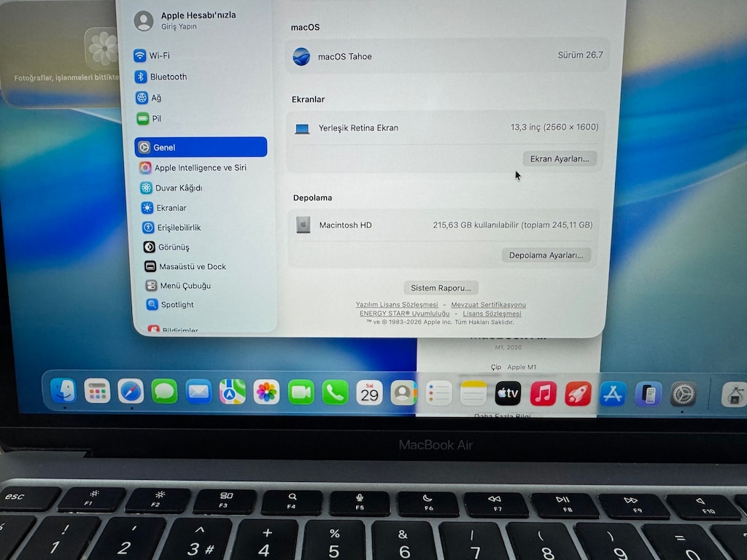Open App Store from the Dock

(x=613, y=394)
